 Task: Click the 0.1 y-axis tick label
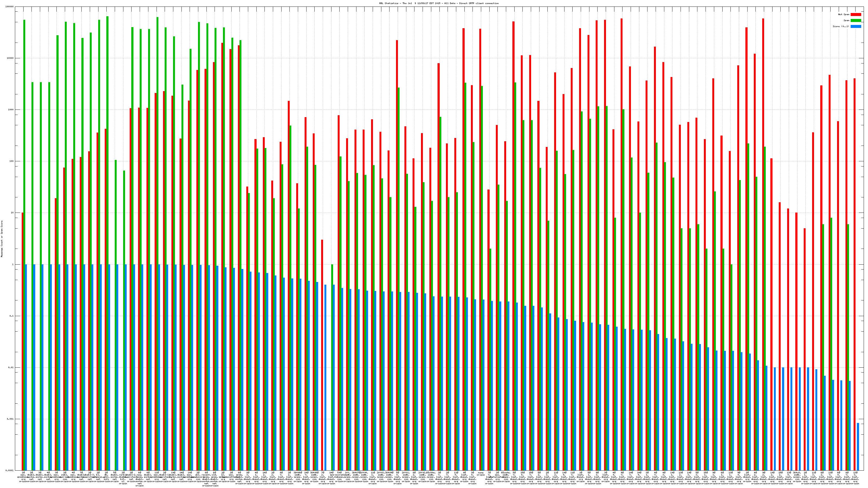pos(12,316)
